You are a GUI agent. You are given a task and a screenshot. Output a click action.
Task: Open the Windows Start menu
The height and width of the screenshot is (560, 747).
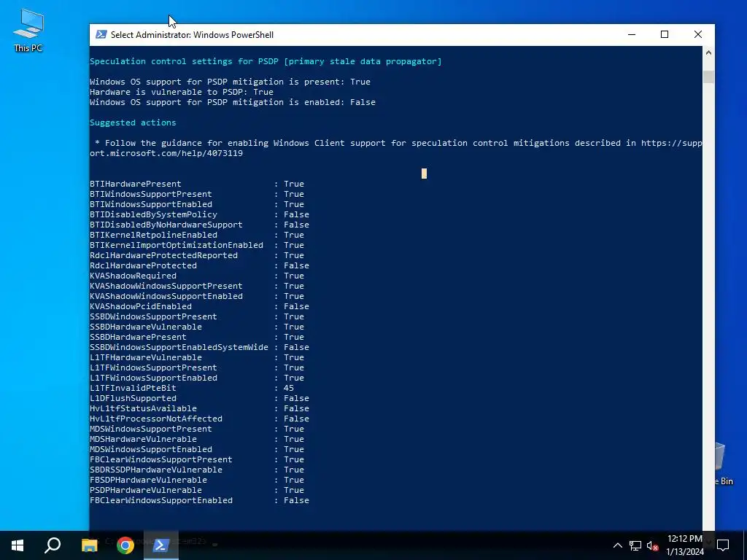point(18,545)
